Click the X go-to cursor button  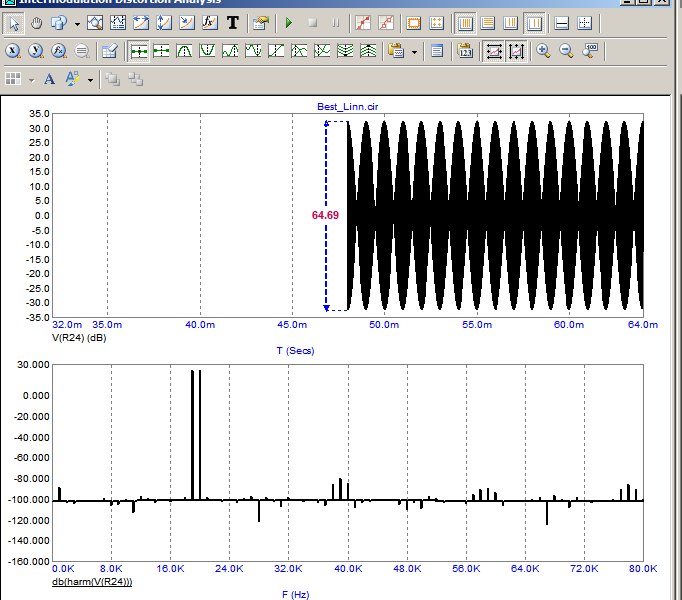click(x=13, y=51)
